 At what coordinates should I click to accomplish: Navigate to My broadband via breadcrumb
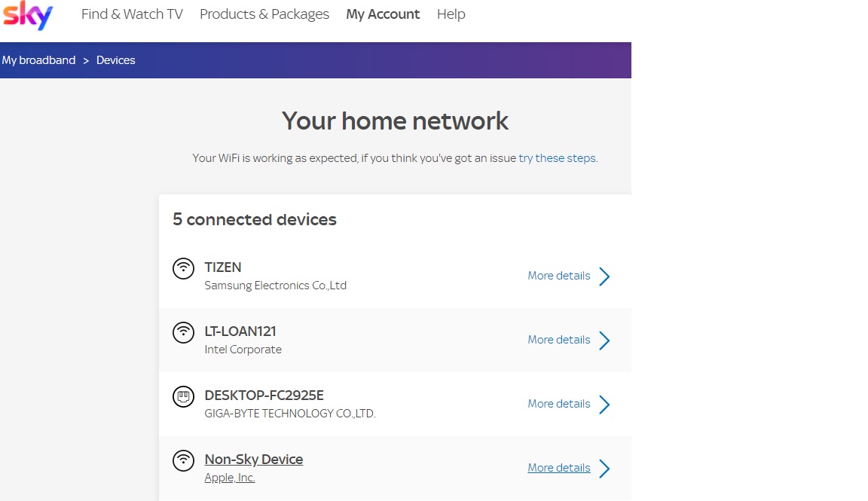click(x=38, y=60)
